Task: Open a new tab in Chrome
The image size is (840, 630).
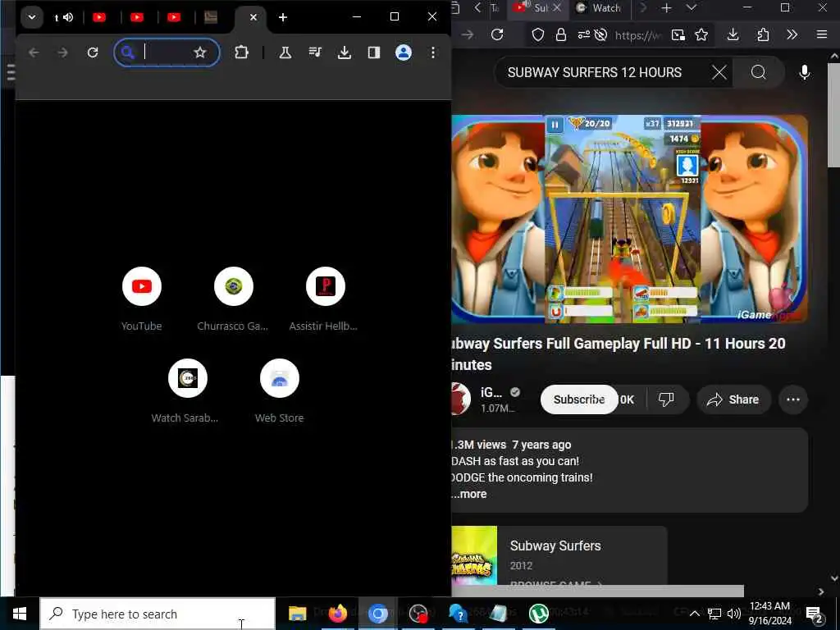Action: [x=283, y=17]
